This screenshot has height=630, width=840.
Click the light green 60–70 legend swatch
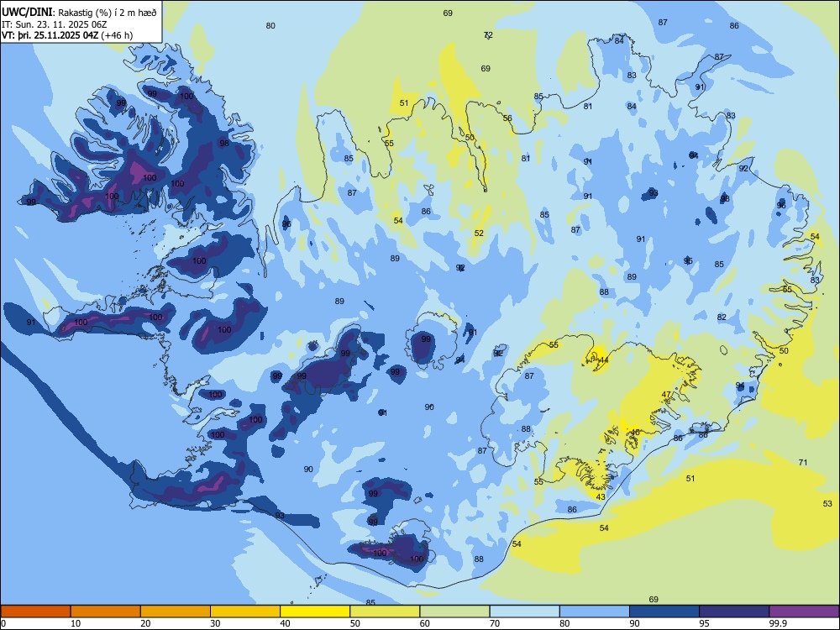[454, 611]
